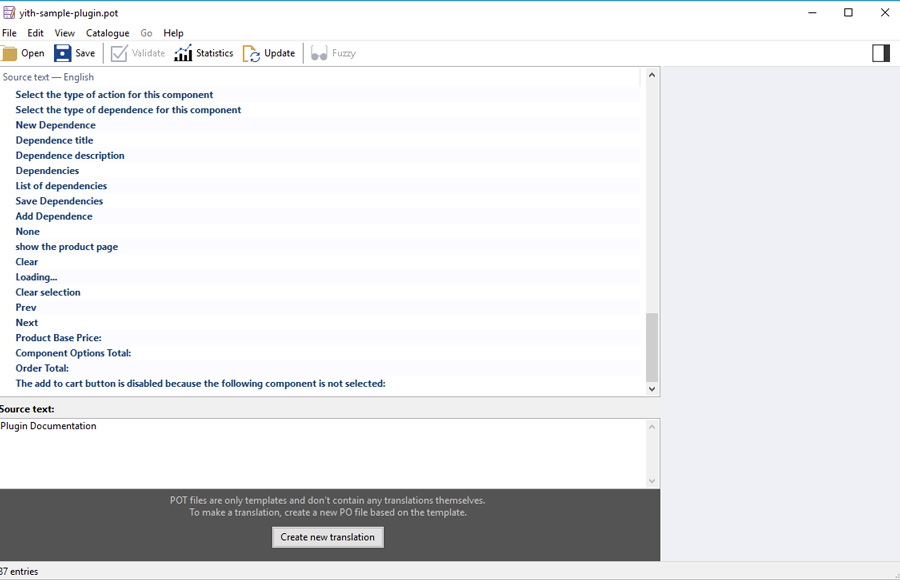Open the Catalogue menu
The width and height of the screenshot is (900, 580).
click(x=107, y=33)
